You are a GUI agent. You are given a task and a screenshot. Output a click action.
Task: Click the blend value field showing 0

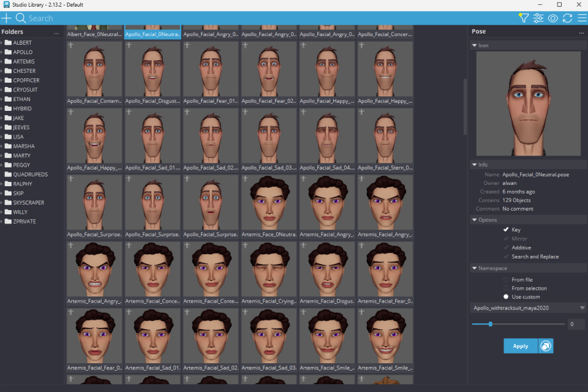(x=576, y=324)
